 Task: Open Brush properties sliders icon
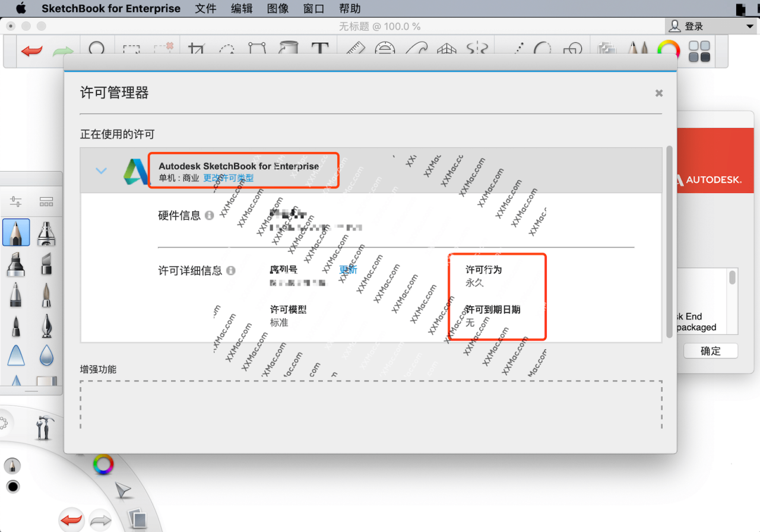pos(16,202)
